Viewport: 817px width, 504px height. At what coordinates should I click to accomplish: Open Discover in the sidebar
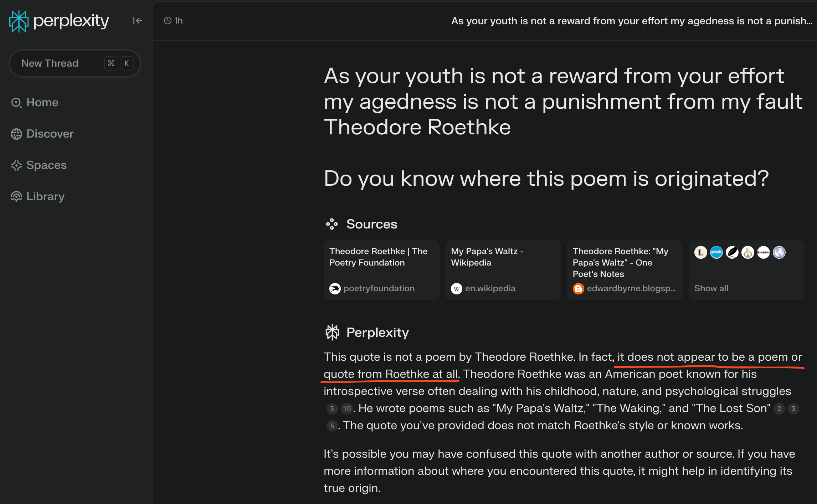click(x=42, y=134)
